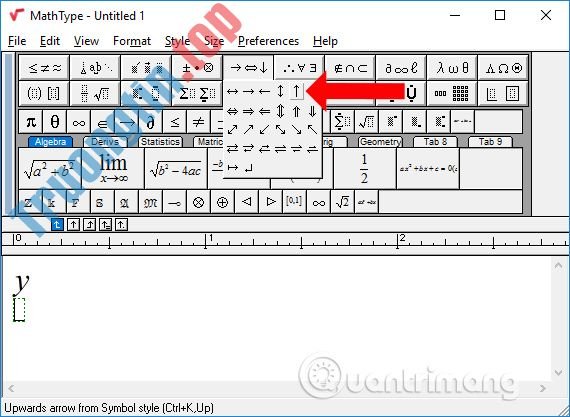The image size is (570, 417).
Task: Insert the leftwards double arrow symbol
Action: coord(264,111)
